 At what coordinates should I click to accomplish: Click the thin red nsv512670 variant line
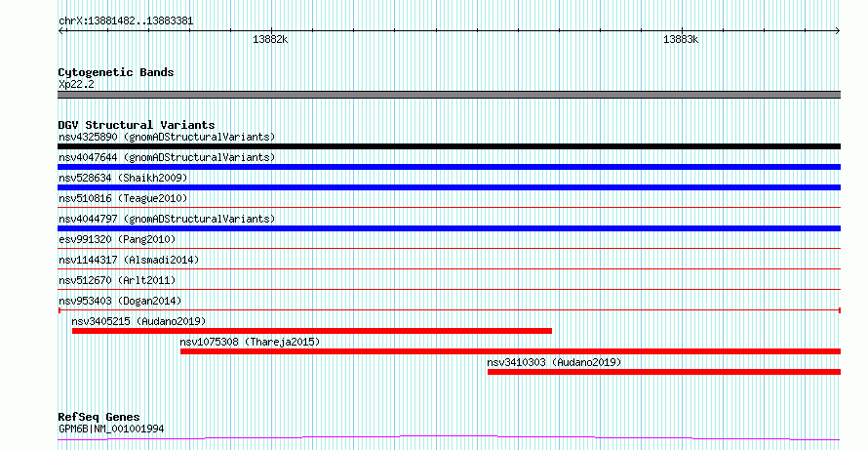coord(449,290)
